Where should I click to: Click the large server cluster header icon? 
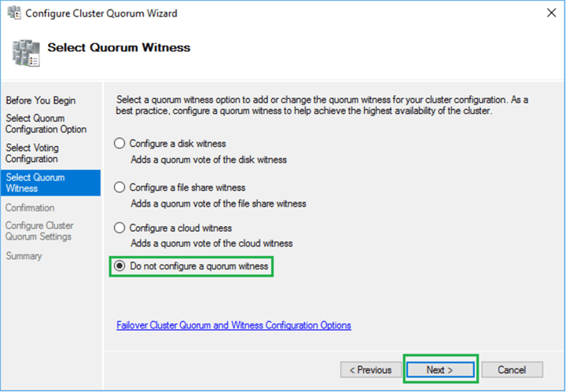pyautogui.click(x=26, y=53)
